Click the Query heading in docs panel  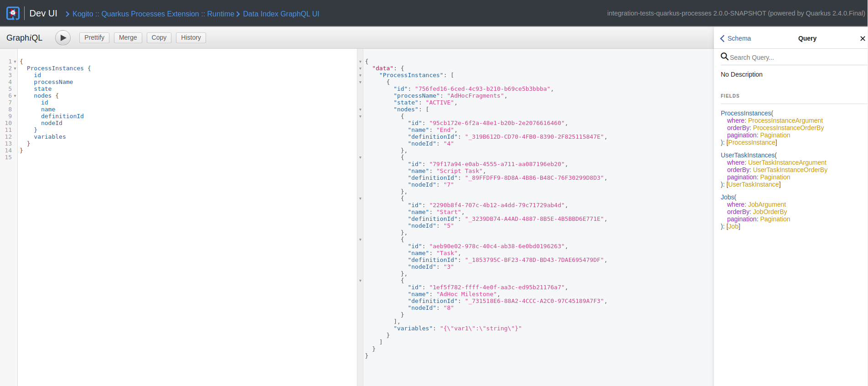tap(807, 38)
